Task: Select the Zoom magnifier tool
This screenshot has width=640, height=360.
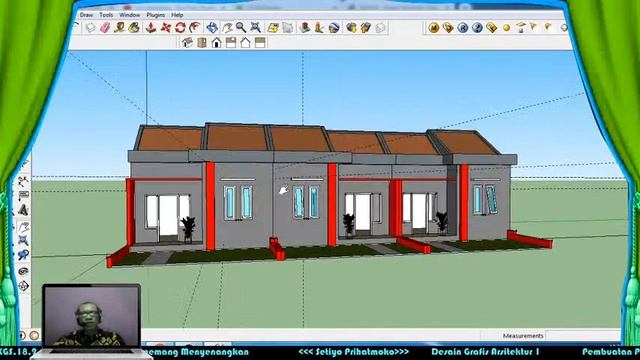Action: [241, 28]
